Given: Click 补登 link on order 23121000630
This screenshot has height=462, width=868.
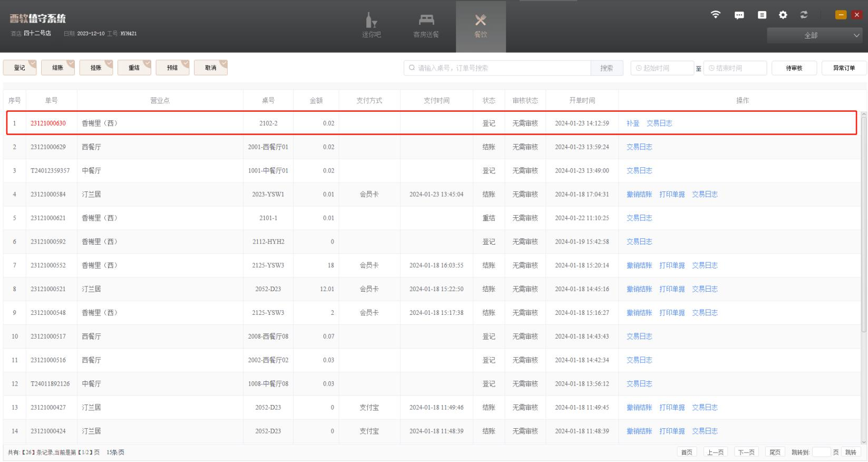Looking at the screenshot, I should tap(632, 123).
